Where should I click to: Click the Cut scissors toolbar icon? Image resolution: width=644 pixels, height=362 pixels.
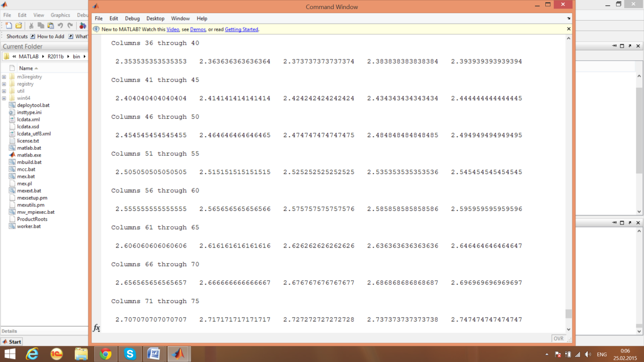coord(31,26)
